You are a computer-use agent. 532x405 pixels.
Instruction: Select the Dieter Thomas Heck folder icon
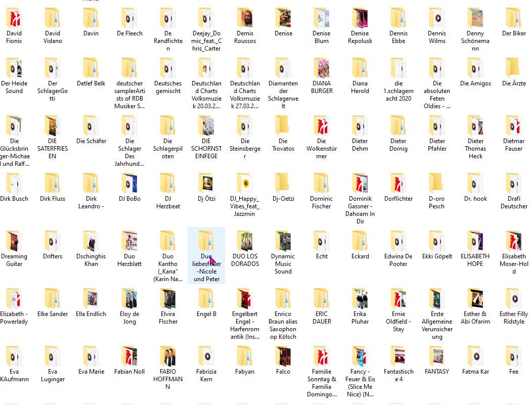click(475, 126)
